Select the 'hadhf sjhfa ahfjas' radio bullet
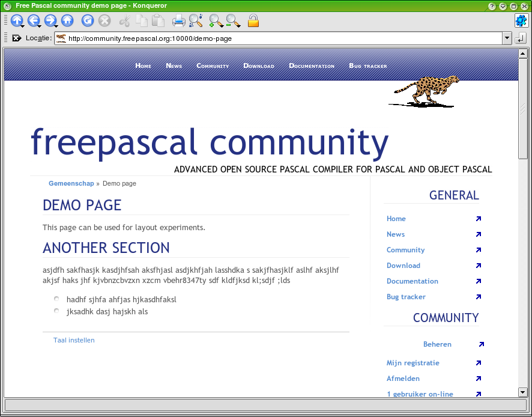Viewport: 532px width, 417px height. (56, 299)
